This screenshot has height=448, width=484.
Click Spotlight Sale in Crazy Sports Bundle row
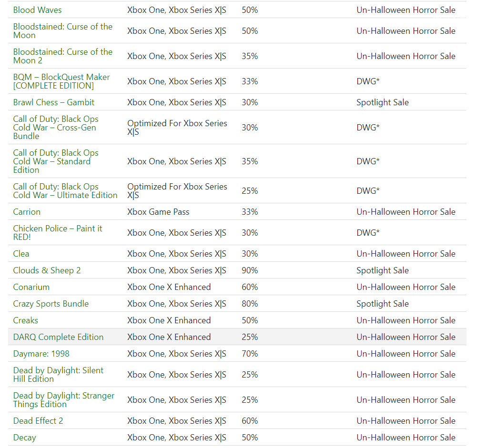point(383,304)
